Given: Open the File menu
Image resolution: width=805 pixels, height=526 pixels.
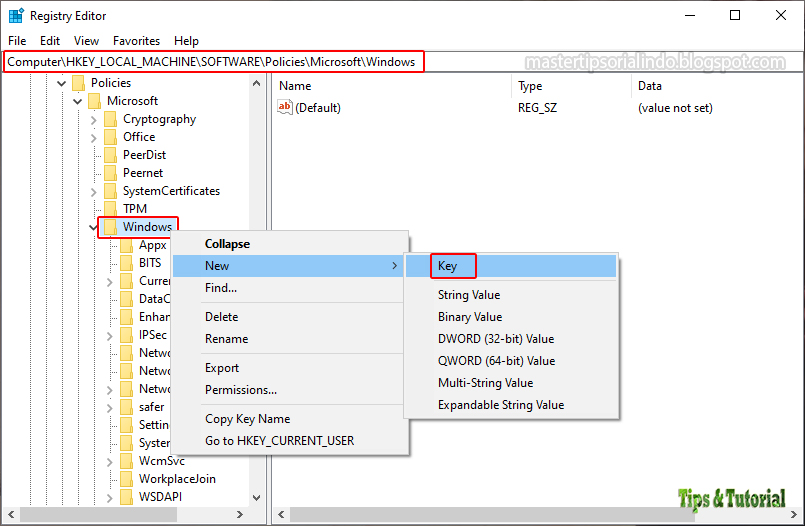Looking at the screenshot, I should (x=17, y=41).
